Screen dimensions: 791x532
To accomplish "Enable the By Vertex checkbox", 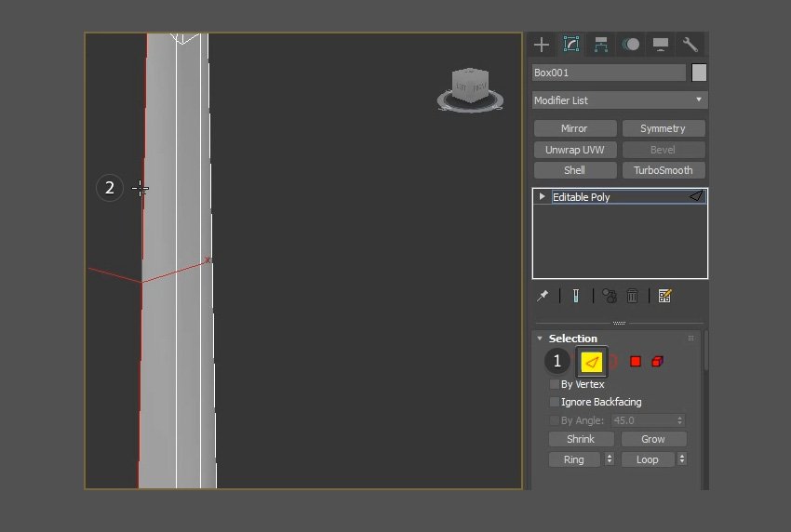I will point(555,384).
